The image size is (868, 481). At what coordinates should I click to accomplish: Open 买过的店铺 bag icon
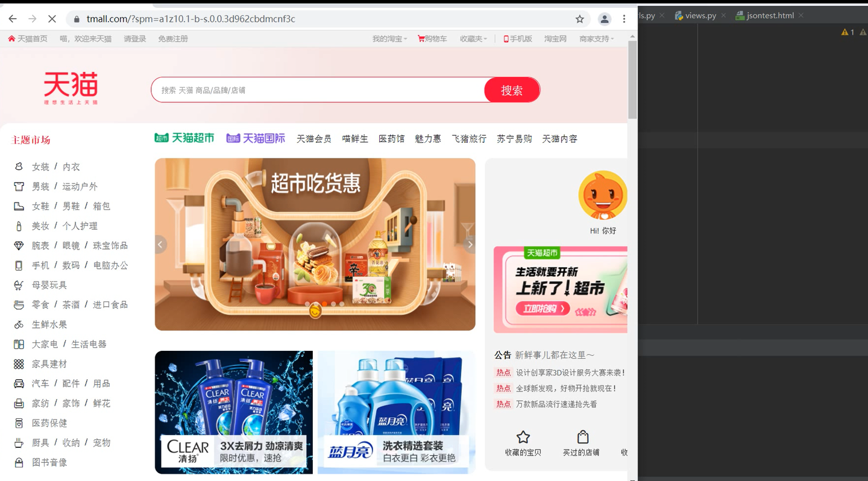coord(582,437)
